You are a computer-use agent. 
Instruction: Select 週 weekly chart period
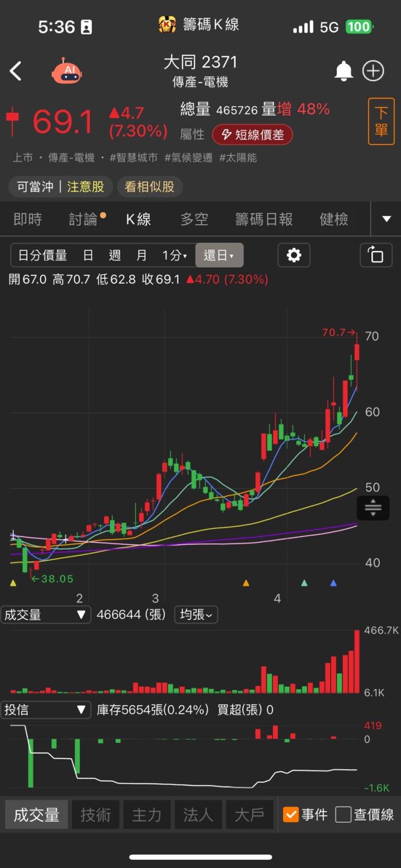click(115, 255)
